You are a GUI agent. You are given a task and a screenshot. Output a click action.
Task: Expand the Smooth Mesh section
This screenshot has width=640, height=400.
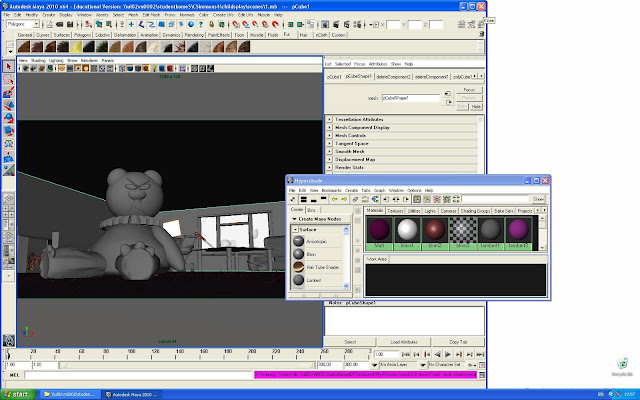click(x=329, y=151)
